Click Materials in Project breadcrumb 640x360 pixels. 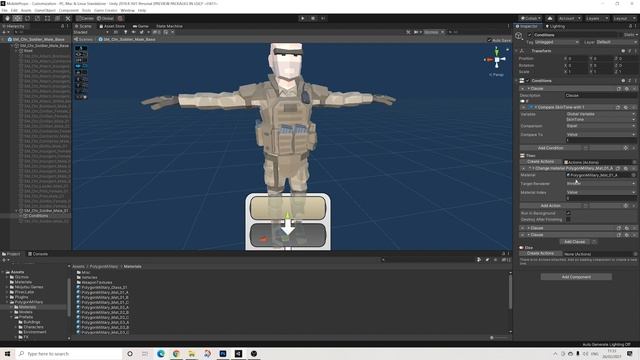coord(132,267)
